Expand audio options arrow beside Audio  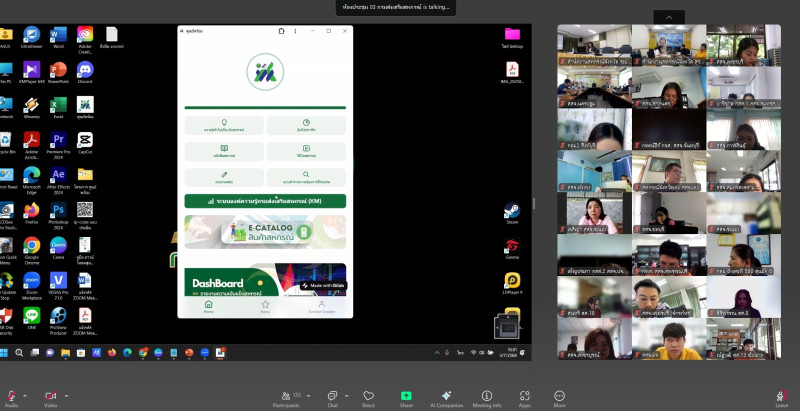[25, 396]
